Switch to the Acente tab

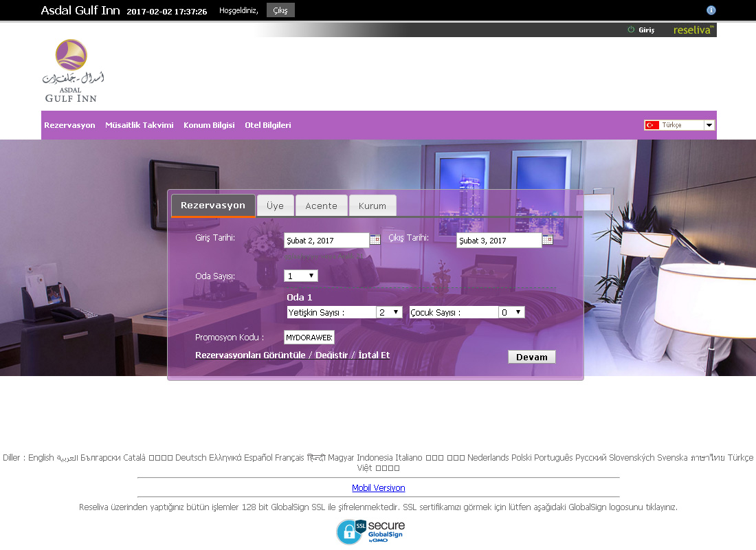pyautogui.click(x=321, y=206)
